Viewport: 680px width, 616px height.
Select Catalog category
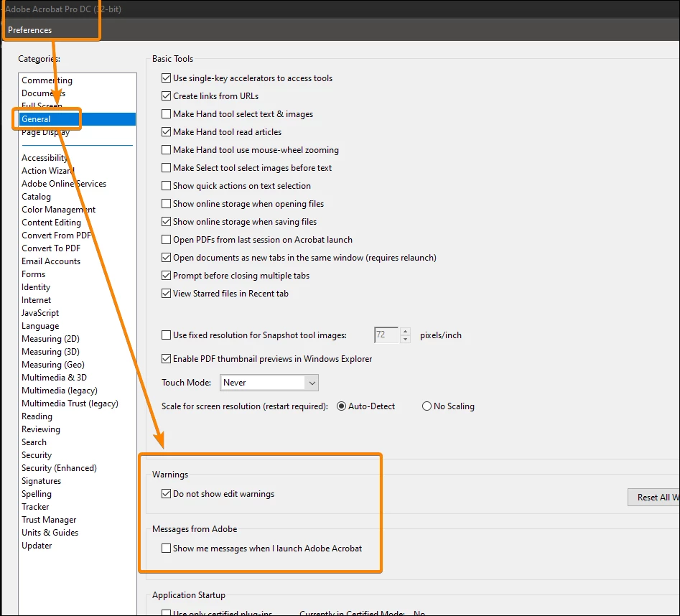tap(36, 197)
